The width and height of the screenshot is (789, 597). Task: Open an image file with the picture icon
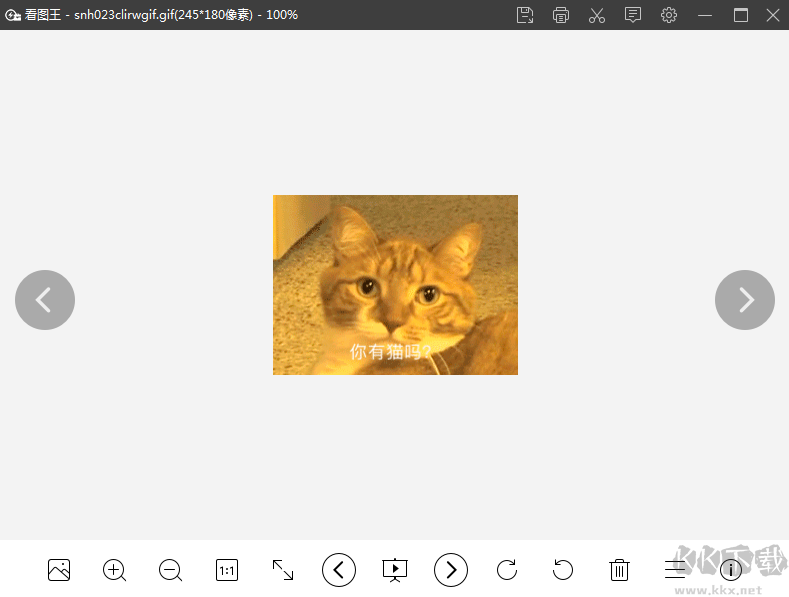click(59, 570)
